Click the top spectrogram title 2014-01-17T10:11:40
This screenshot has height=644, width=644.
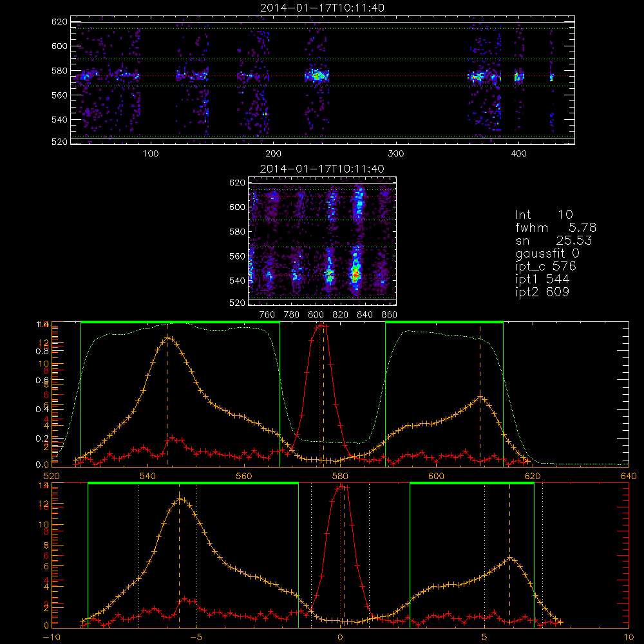pos(323,8)
